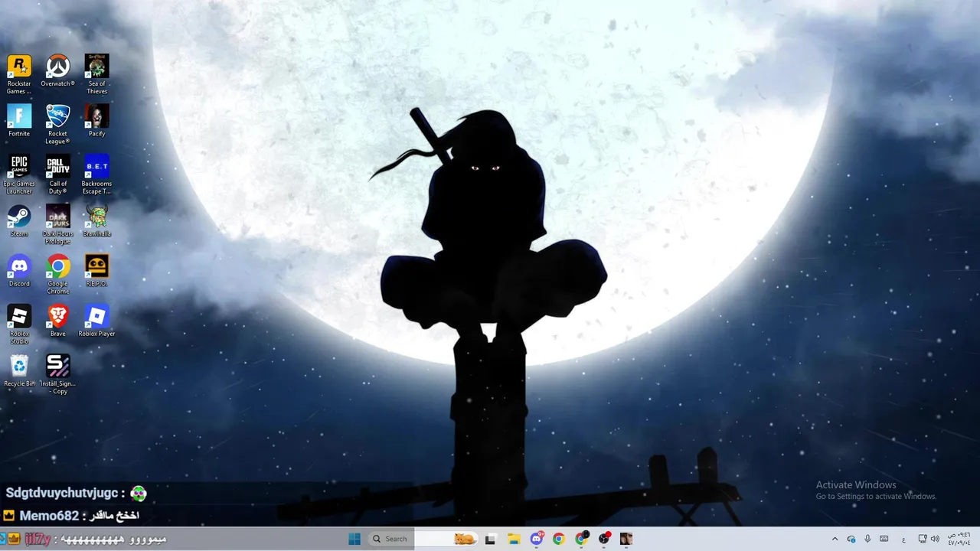Select the Steam desktop icon
The width and height of the screenshot is (980, 551).
click(19, 220)
